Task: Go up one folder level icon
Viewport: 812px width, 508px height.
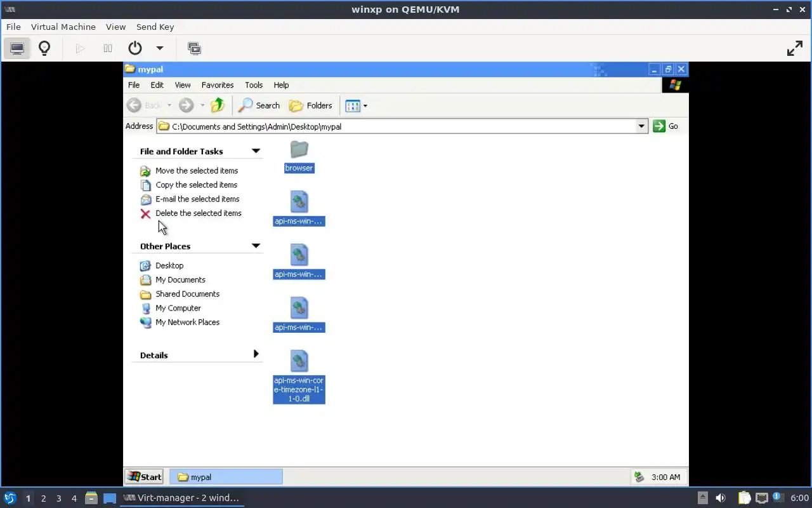Action: tap(218, 105)
